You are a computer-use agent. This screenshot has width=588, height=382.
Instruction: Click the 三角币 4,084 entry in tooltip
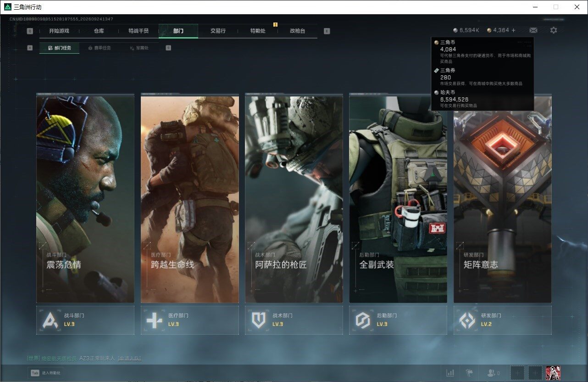coord(482,52)
